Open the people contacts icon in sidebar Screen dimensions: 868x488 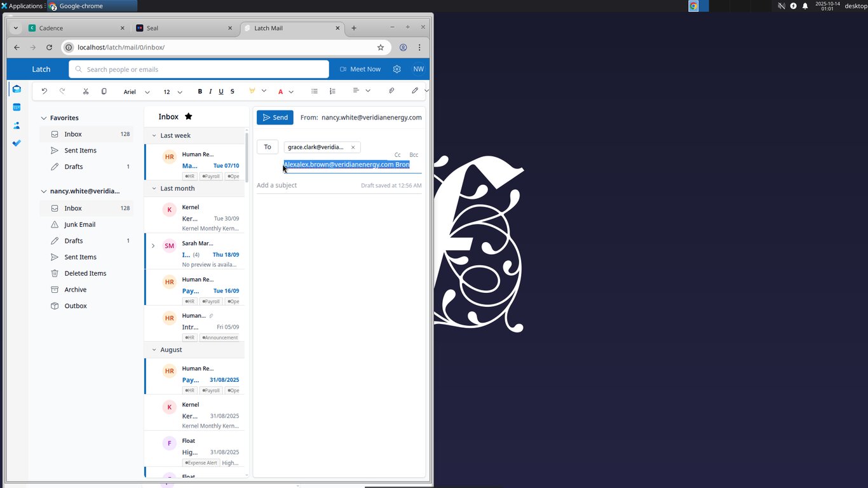(x=17, y=125)
